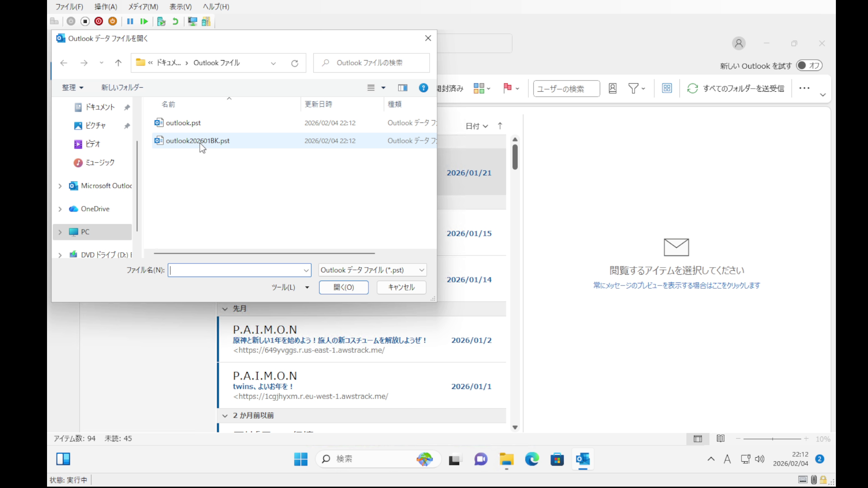
Task: Click the flag follow-up icon
Action: coord(507,88)
